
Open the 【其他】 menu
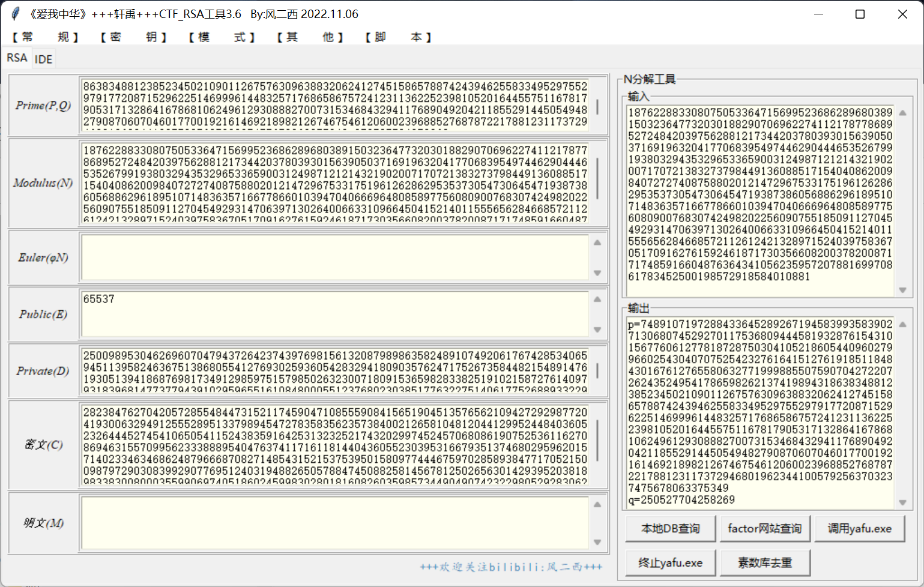pos(310,37)
